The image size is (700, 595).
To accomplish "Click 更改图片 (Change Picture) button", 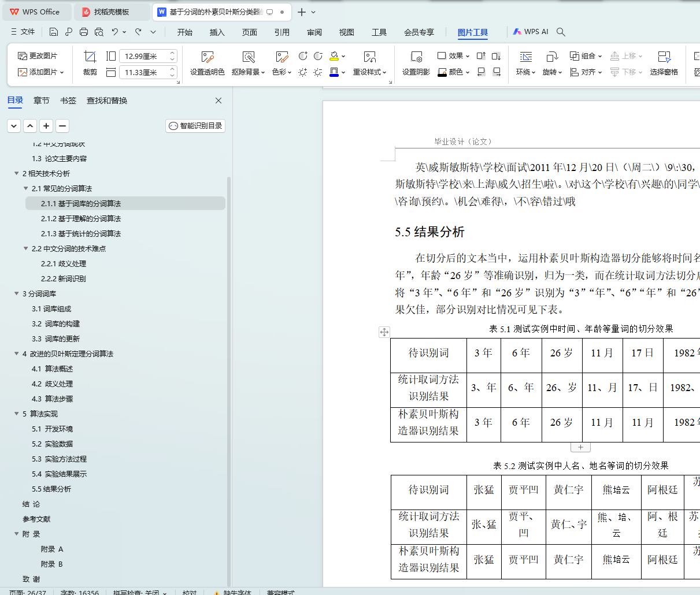I will 38,56.
